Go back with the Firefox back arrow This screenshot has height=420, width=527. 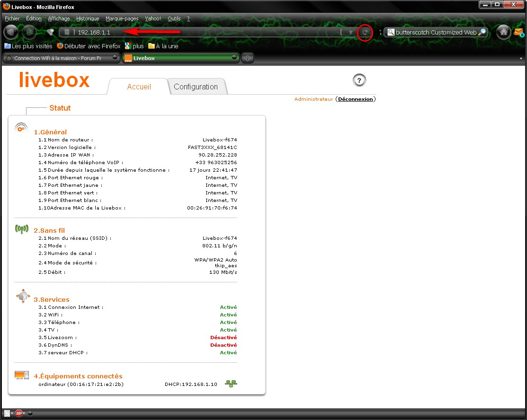[10, 32]
